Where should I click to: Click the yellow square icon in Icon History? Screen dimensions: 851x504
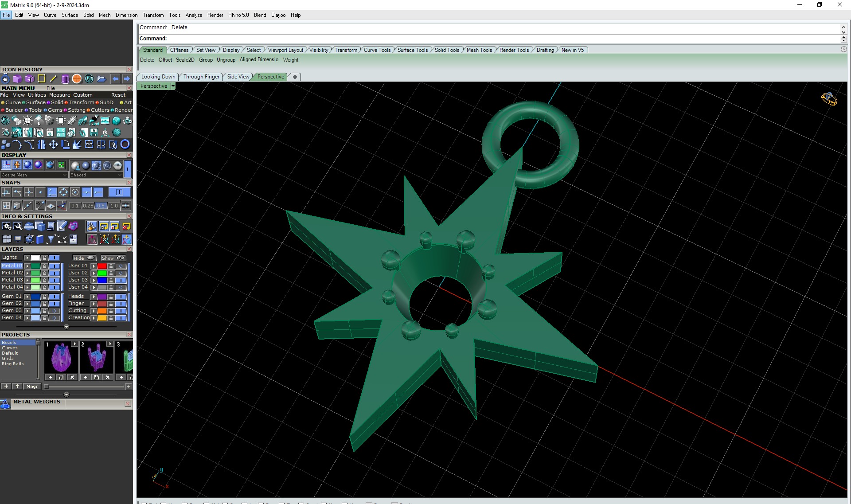(x=41, y=79)
